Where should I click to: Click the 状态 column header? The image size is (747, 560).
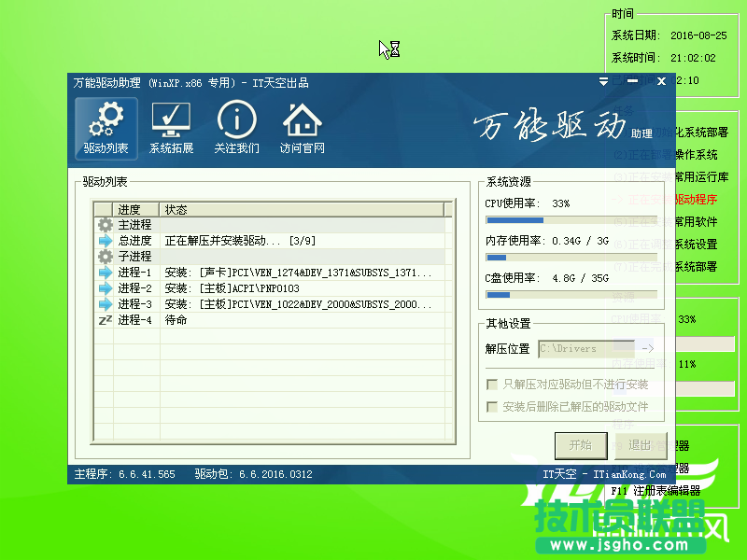(301, 209)
